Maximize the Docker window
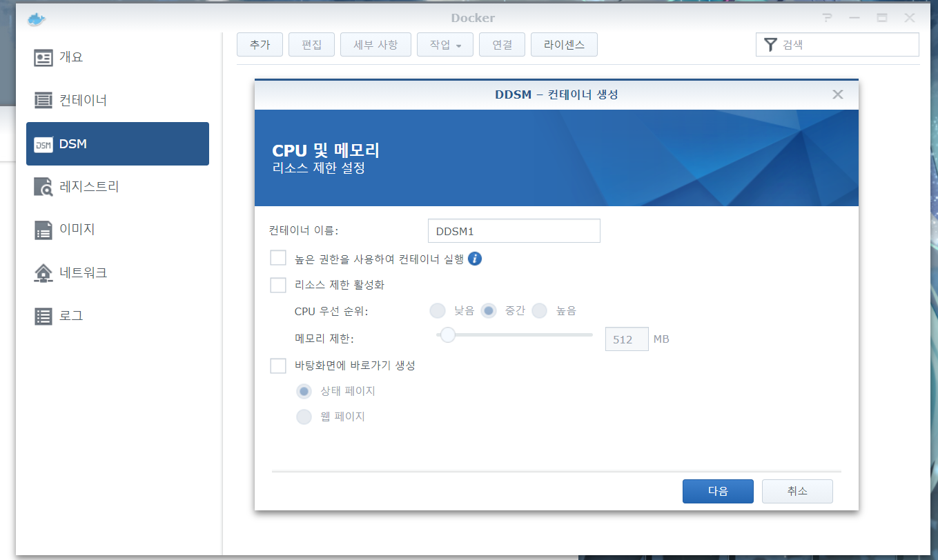The width and height of the screenshot is (938, 560). coord(882,19)
